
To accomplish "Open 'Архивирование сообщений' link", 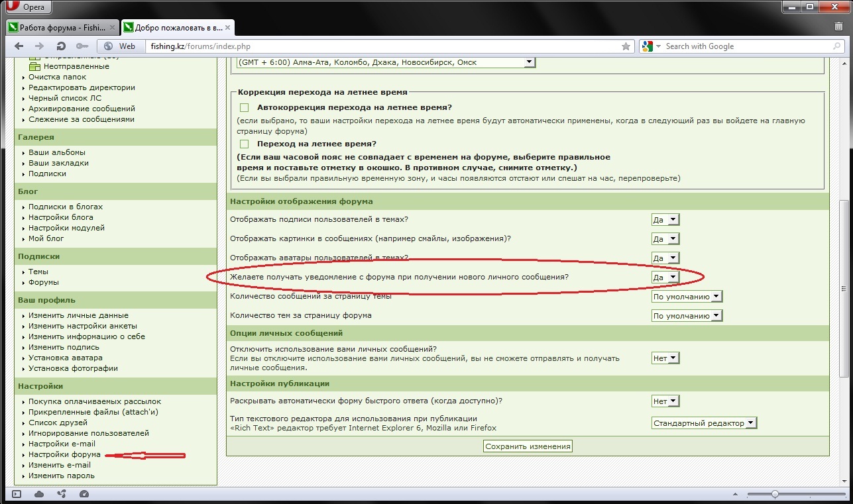I will 82,109.
